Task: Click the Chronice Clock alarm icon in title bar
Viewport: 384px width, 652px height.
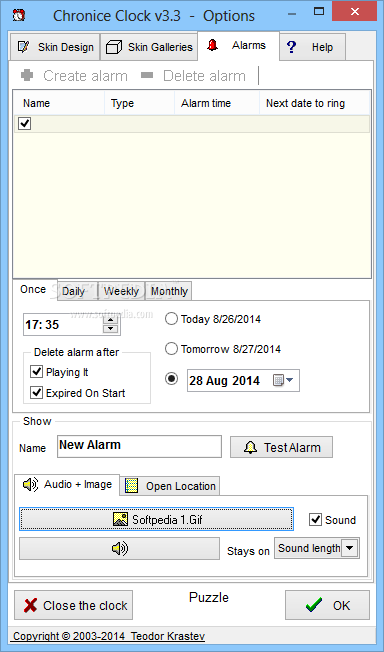Action: pos(18,15)
